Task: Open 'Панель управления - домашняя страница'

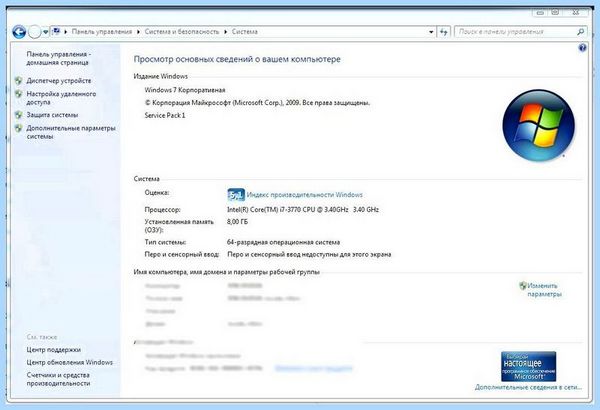Action: pyautogui.click(x=59, y=58)
